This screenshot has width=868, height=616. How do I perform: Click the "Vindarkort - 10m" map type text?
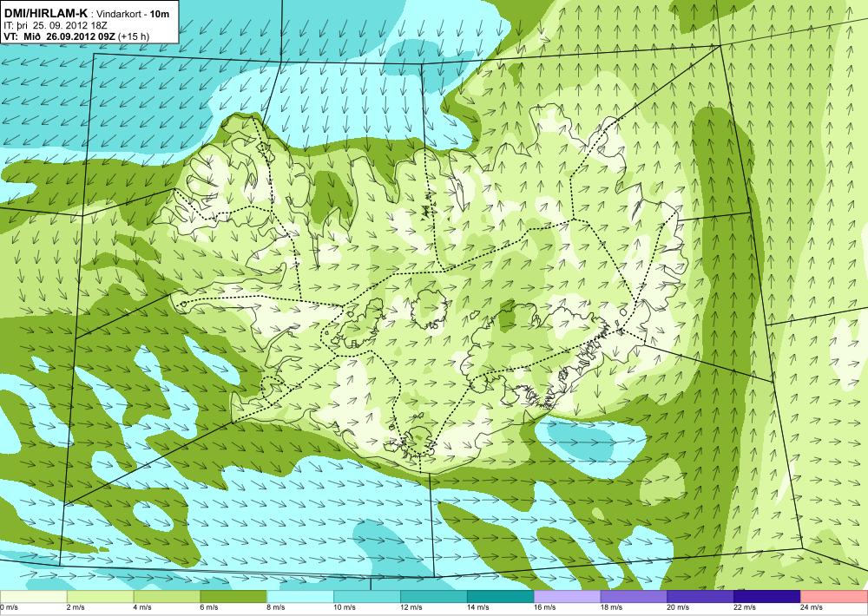(x=132, y=15)
